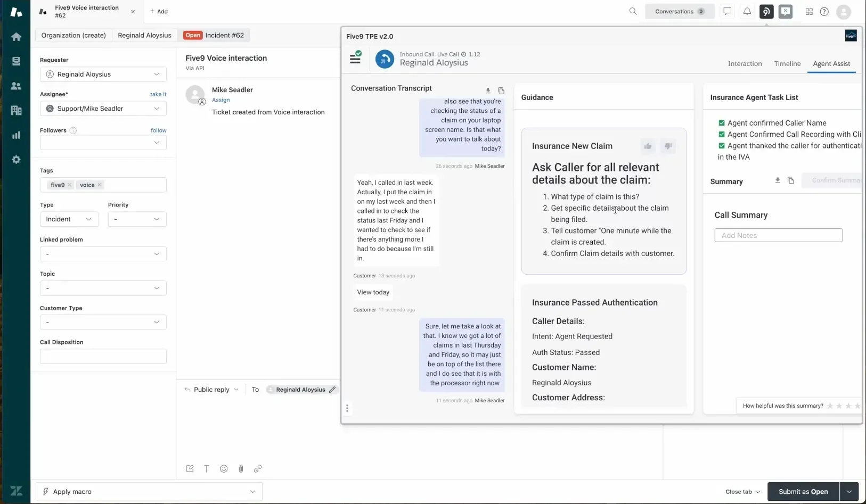Open the Five9 hamburger menu
866x504 pixels.
(x=355, y=59)
